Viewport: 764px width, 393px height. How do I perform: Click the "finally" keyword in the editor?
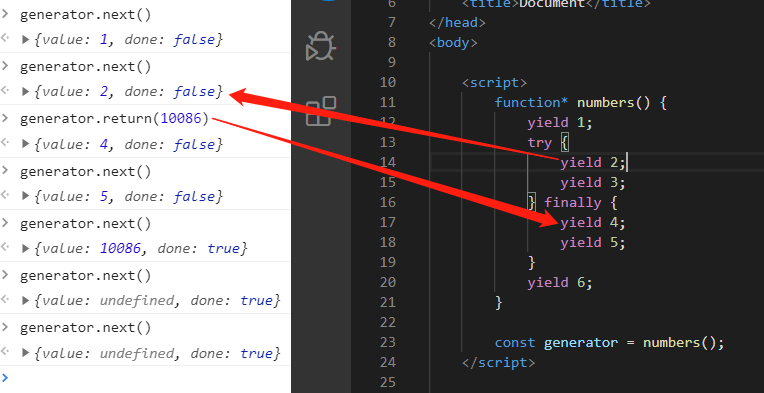click(573, 202)
